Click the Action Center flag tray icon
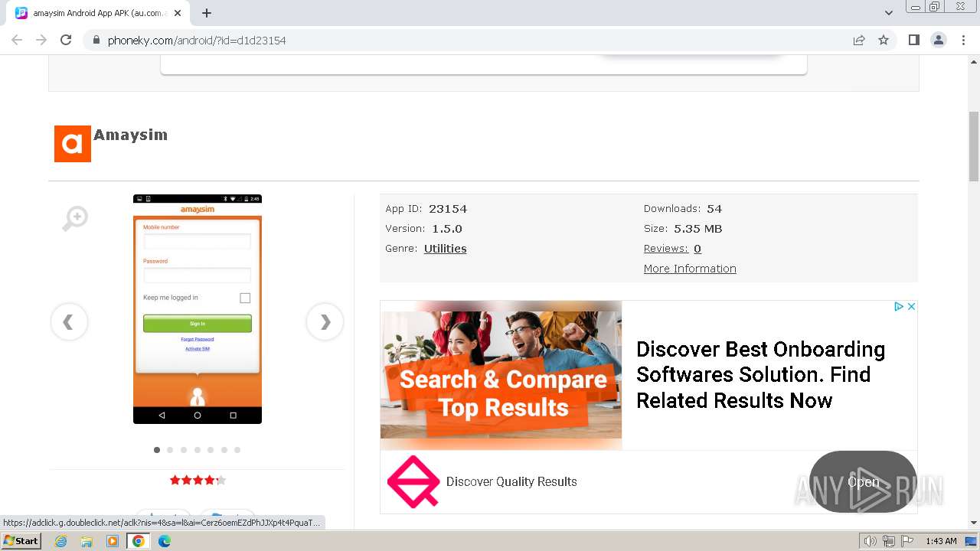The image size is (980, 551). click(x=907, y=541)
